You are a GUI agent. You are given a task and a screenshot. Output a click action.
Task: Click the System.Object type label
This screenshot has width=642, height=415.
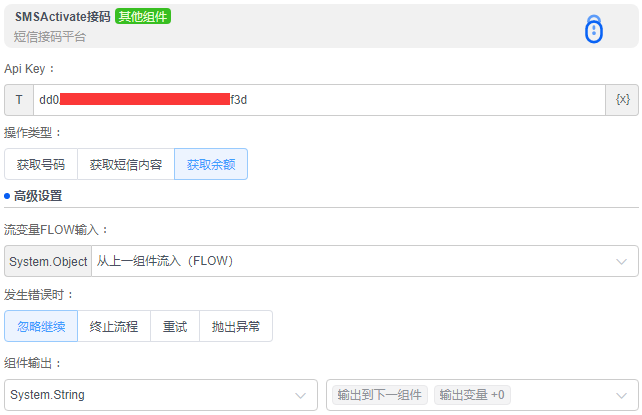pos(48,262)
